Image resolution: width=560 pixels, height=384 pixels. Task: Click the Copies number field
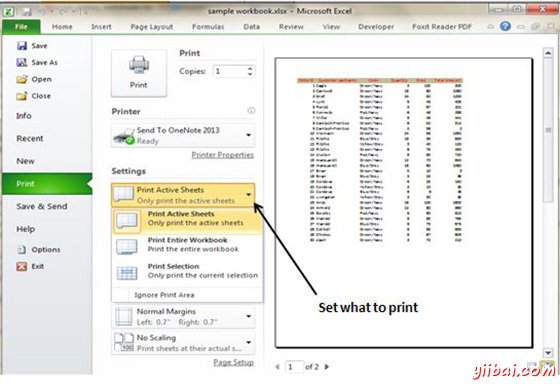230,71
